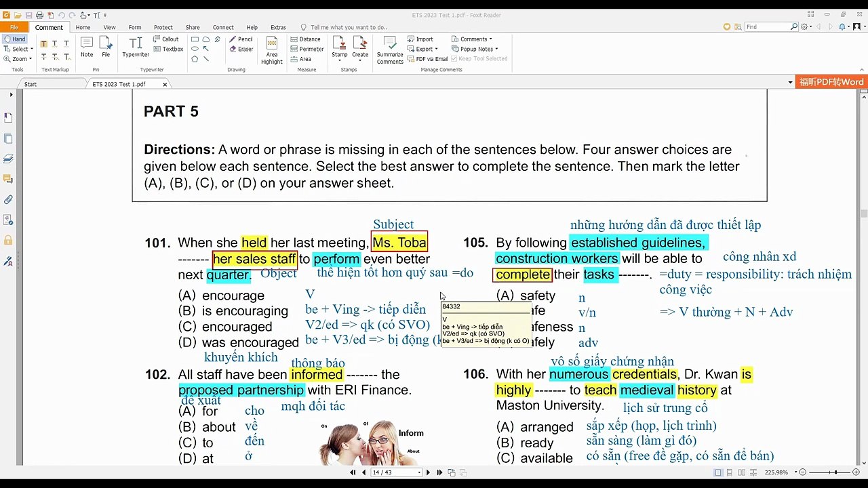Viewport: 868px width, 488px height.
Task: Open the Extras ribbon tab
Action: coord(278,27)
